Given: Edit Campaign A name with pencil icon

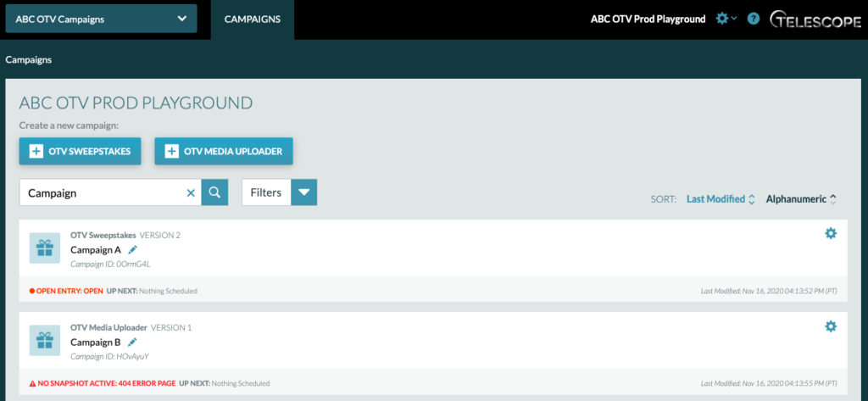Looking at the screenshot, I should tap(132, 250).
